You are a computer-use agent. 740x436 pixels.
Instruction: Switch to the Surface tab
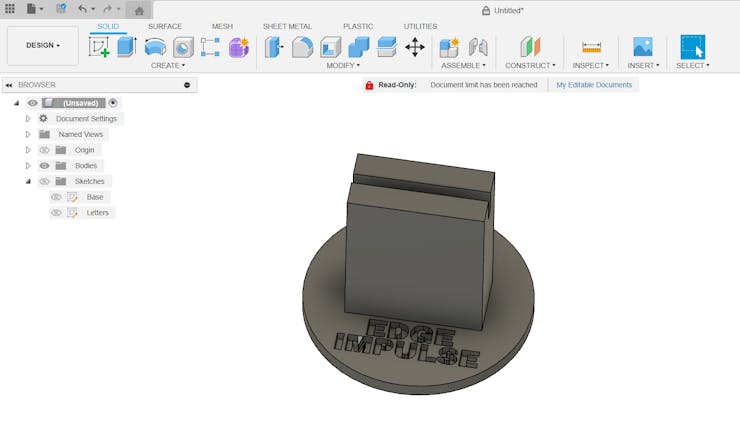tap(165, 26)
